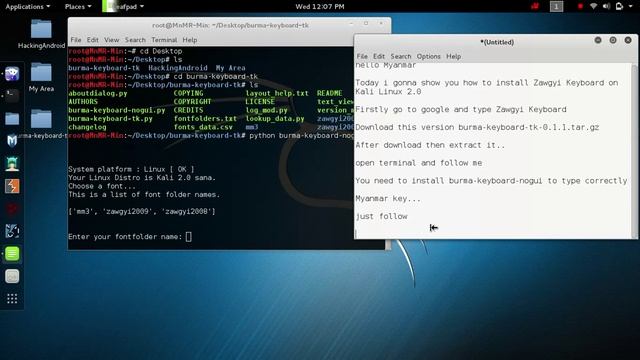Click 'fonts_data.csv' in terminal output
This screenshot has height=360, width=640.
(x=203, y=127)
